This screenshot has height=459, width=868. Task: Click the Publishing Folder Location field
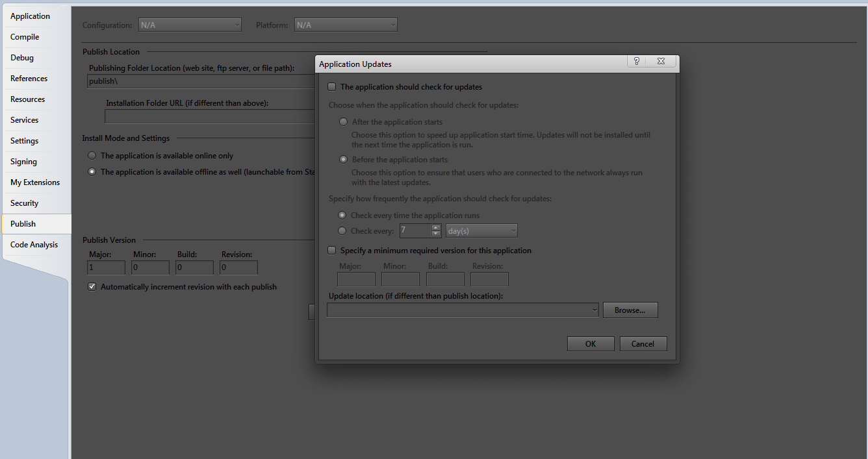tap(201, 81)
